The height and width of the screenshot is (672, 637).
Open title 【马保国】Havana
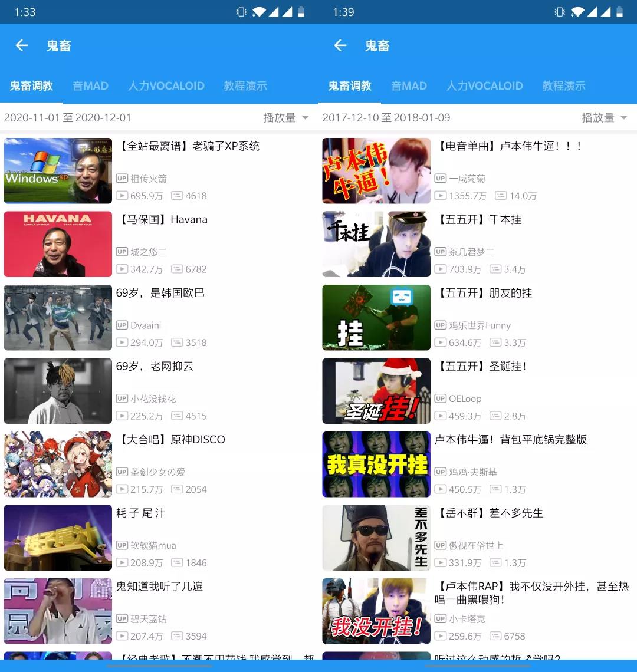[162, 219]
